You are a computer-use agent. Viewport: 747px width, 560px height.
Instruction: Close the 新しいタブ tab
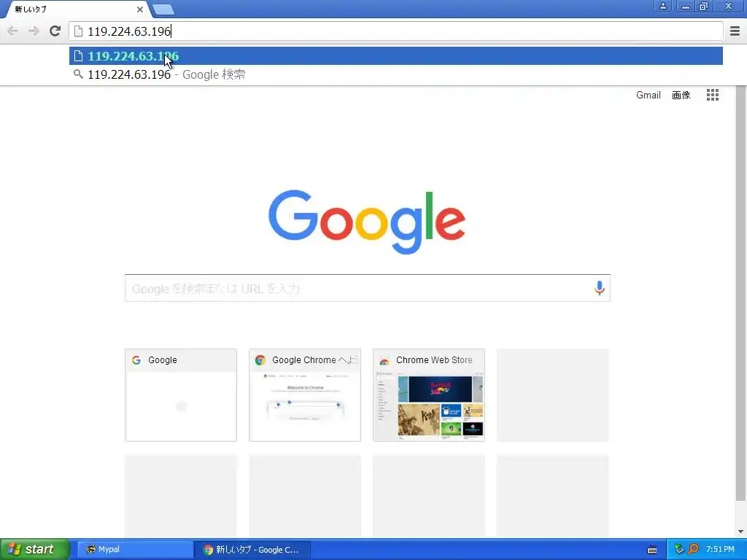point(139,9)
